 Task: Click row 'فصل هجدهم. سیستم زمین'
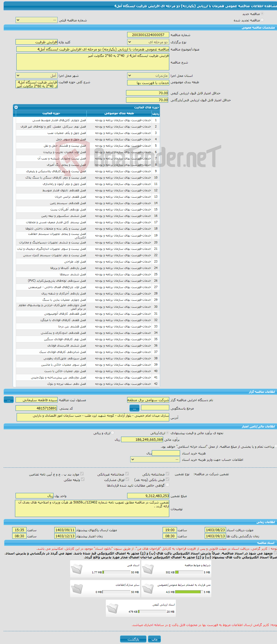88,203
